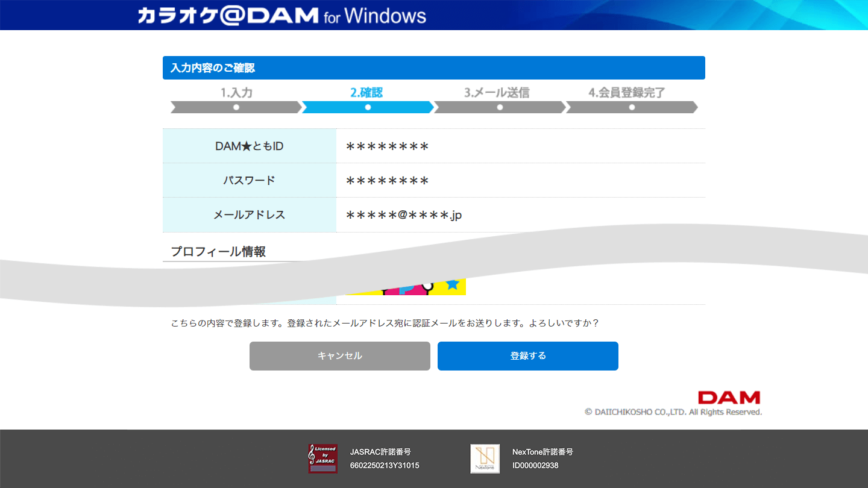This screenshot has width=868, height=488.
Task: Click the colorful profile image thumbnail
Action: [406, 286]
